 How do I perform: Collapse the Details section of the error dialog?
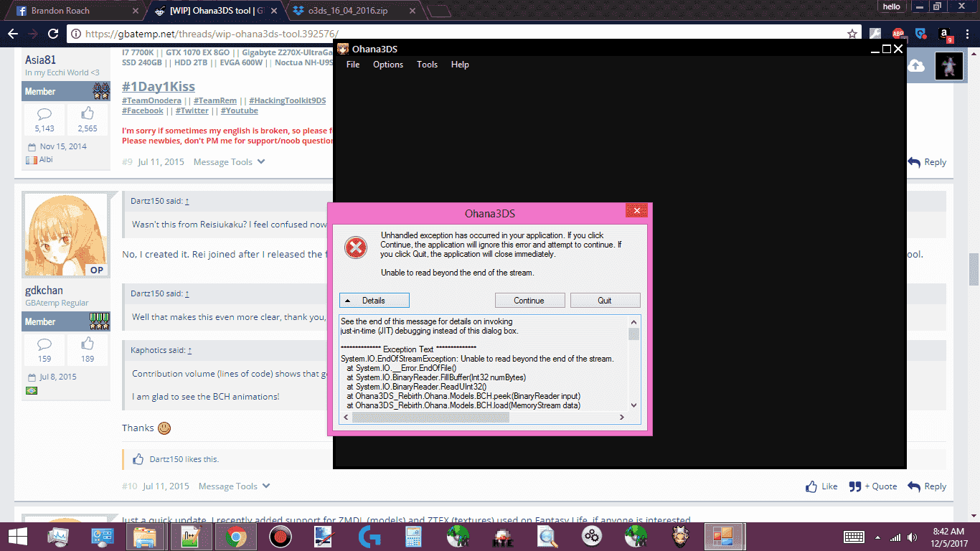click(x=374, y=301)
